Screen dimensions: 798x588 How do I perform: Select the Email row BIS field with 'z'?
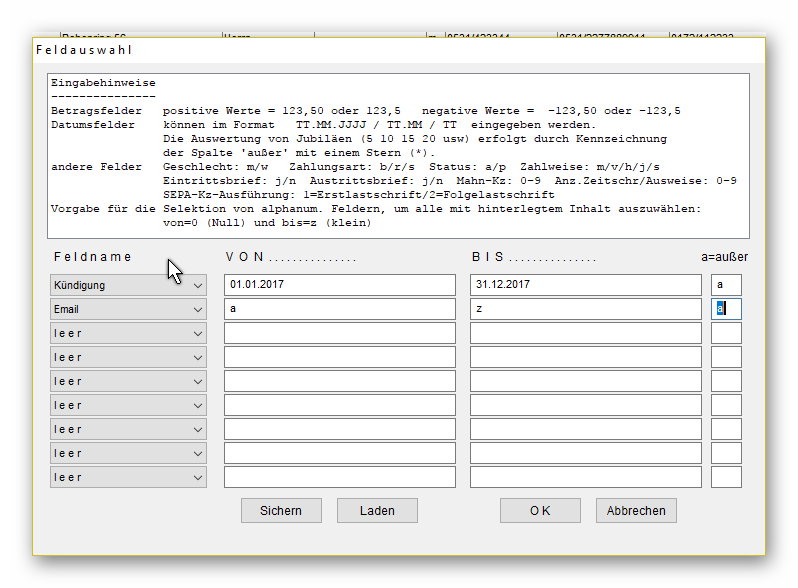coord(585,309)
